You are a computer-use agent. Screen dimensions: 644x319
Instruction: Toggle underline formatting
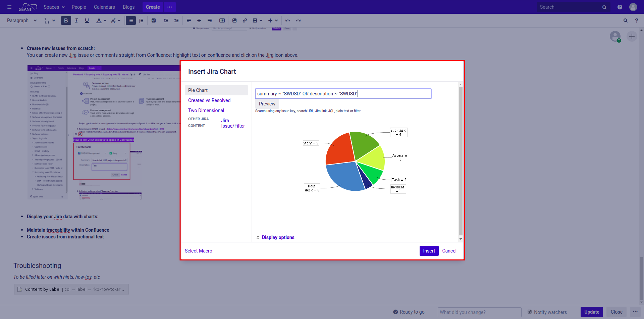[87, 20]
